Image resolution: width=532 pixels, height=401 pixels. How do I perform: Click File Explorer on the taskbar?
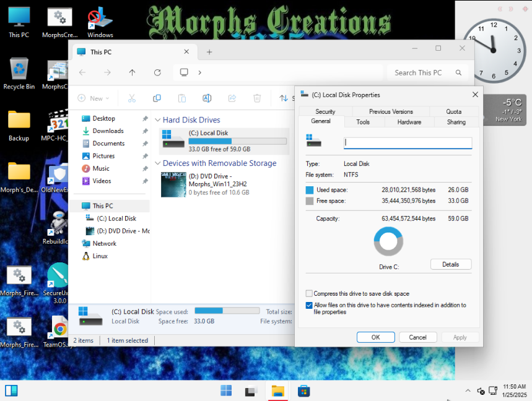click(277, 391)
